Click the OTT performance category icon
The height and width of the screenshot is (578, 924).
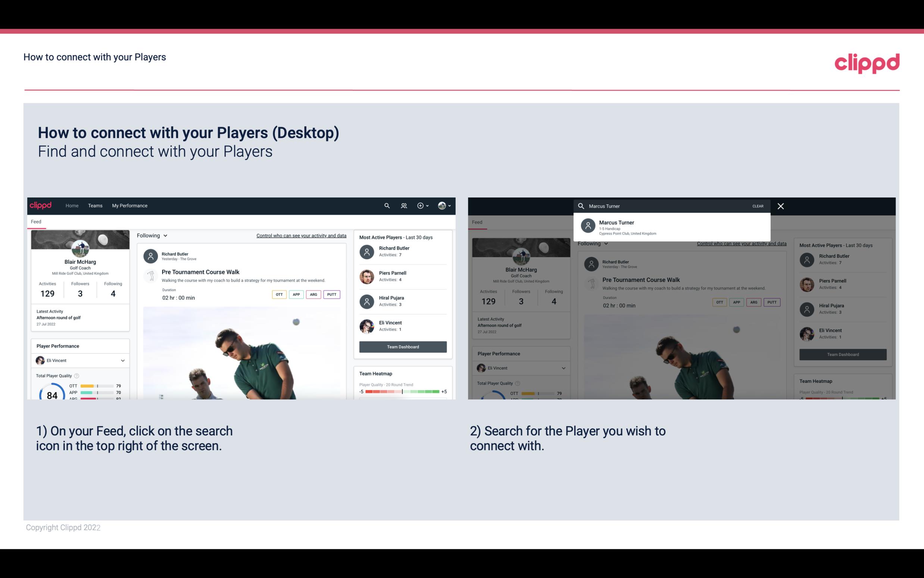pyautogui.click(x=278, y=293)
